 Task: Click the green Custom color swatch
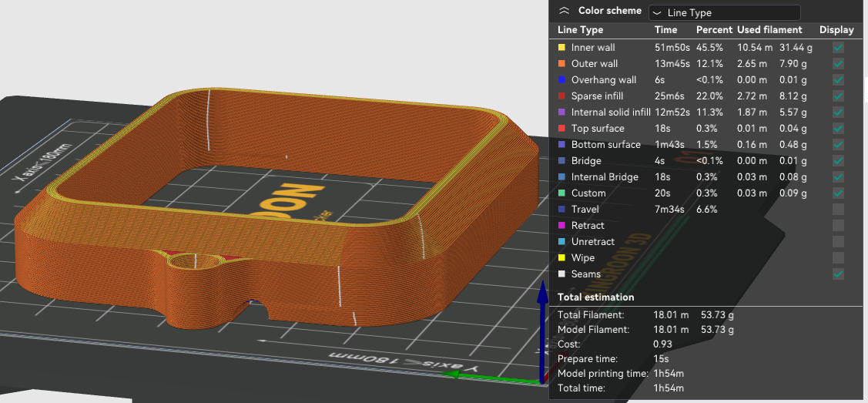click(x=561, y=193)
